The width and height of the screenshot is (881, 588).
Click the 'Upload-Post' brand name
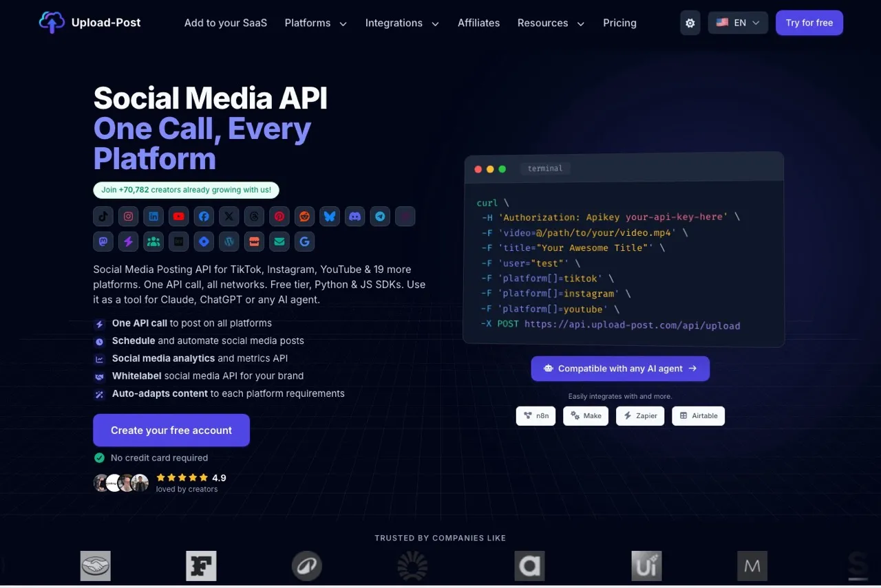[106, 23]
